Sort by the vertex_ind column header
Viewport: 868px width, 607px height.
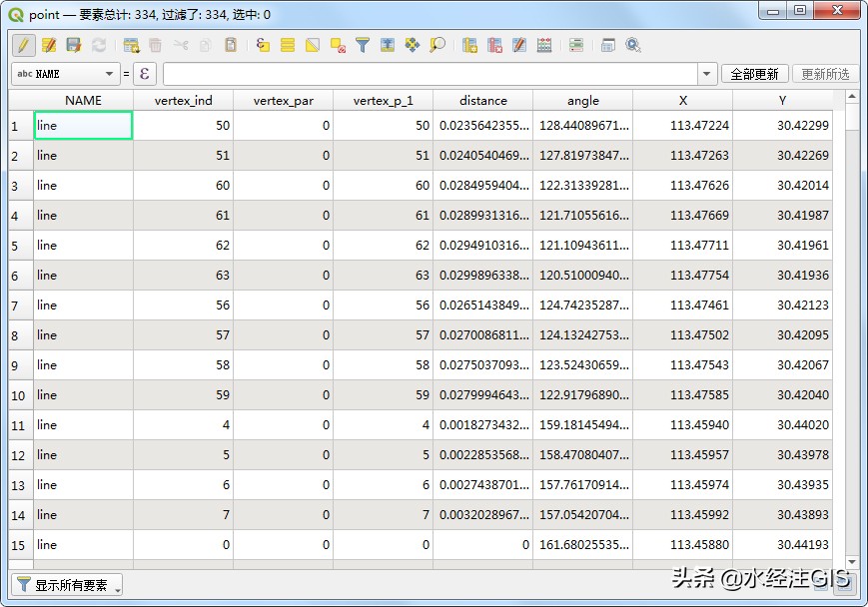[183, 100]
